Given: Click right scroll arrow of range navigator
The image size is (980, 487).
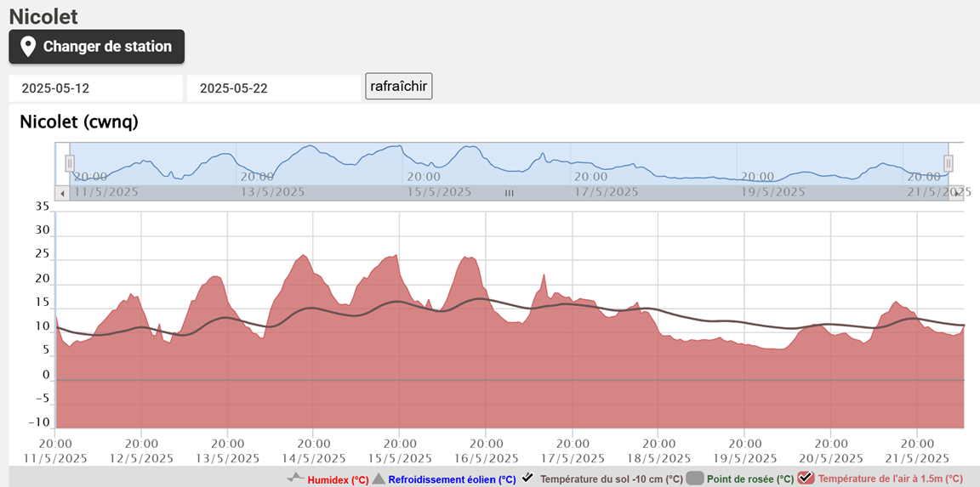Looking at the screenshot, I should (x=956, y=193).
